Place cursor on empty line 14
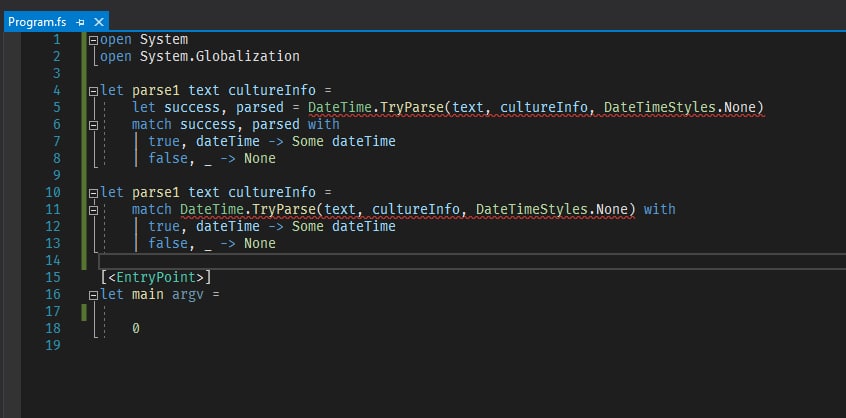The width and height of the screenshot is (846, 418). 472,261
